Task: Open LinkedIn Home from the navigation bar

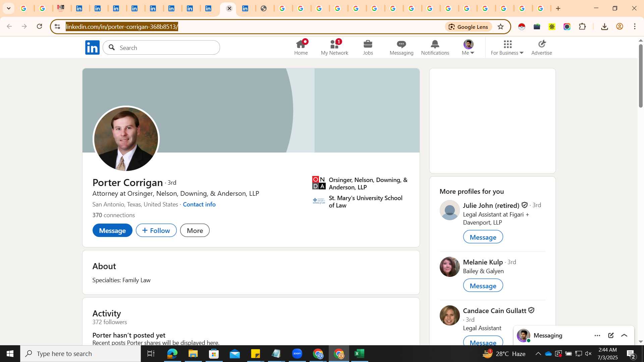Action: (301, 47)
